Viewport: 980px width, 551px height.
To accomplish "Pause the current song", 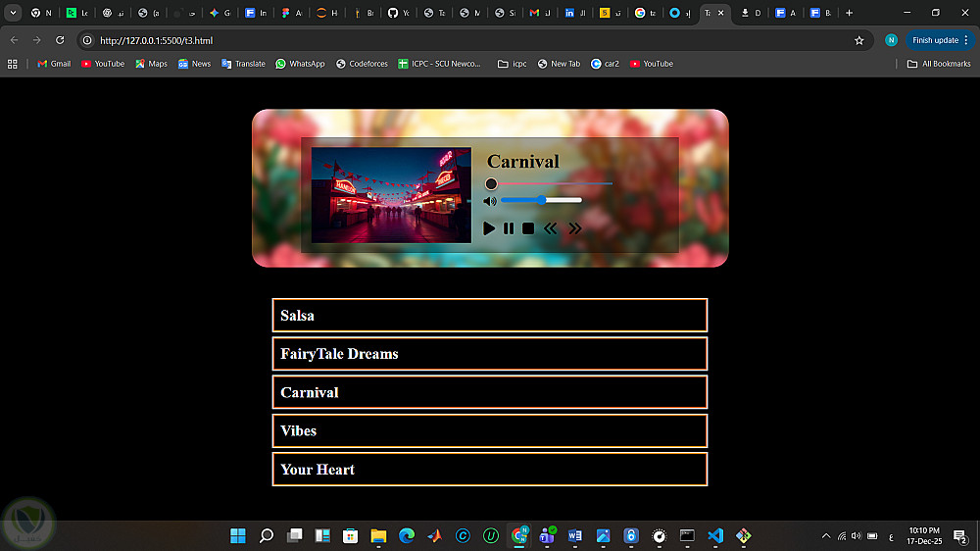I will [x=509, y=228].
